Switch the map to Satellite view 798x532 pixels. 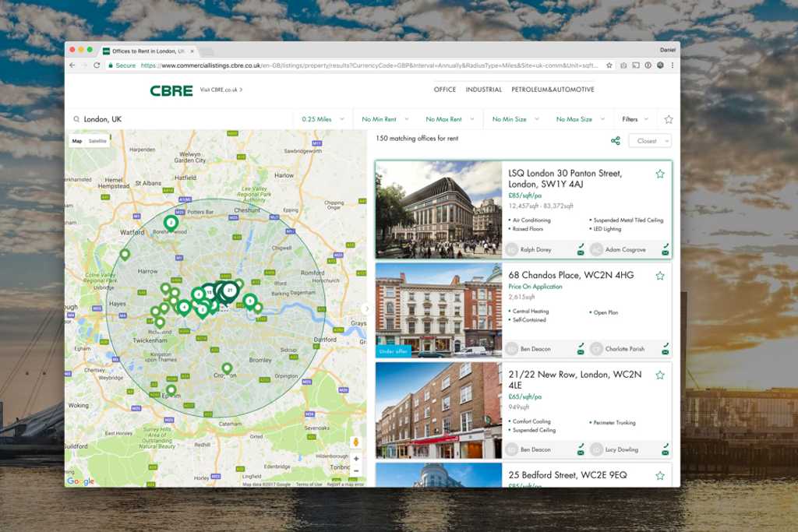tap(97, 141)
